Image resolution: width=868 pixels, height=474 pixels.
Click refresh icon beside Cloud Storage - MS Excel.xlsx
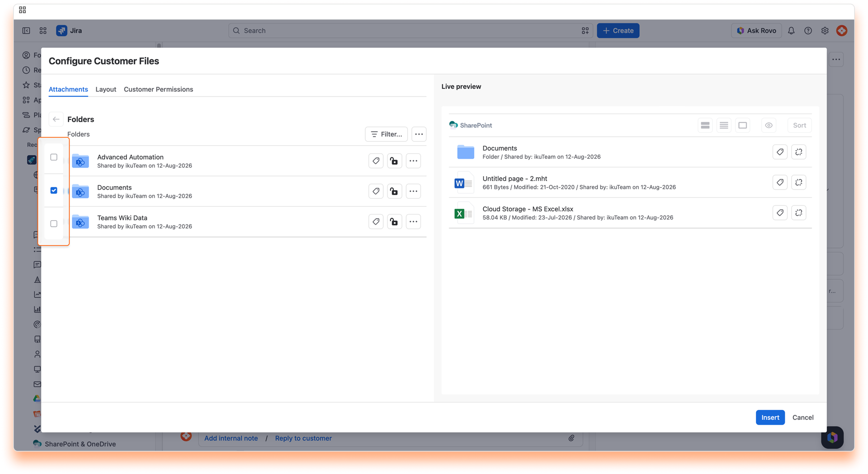(799, 213)
